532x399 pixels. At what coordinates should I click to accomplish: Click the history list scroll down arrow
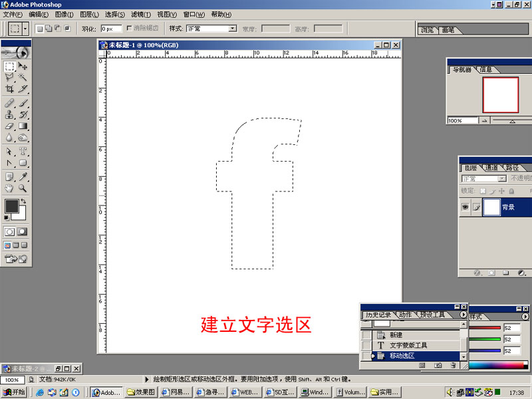[x=463, y=356]
